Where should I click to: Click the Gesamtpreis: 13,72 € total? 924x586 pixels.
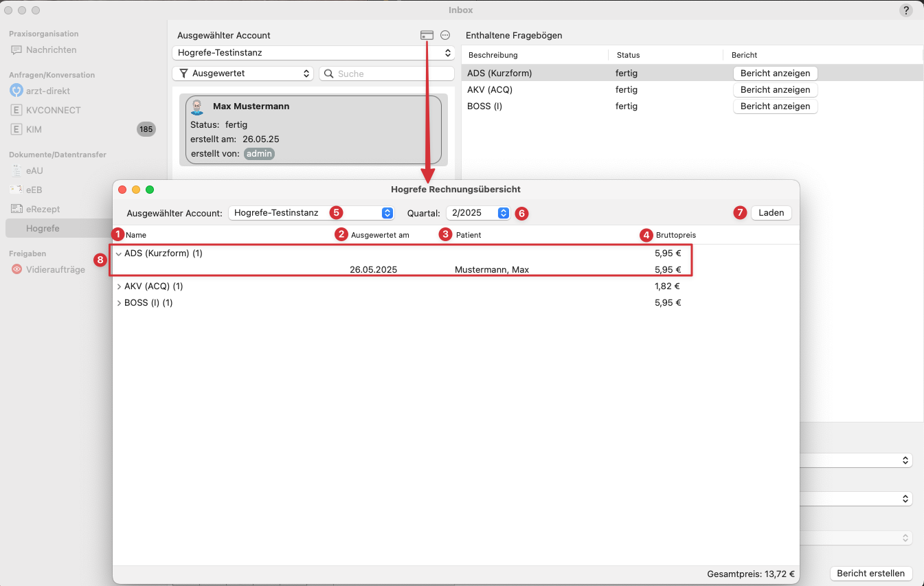click(x=750, y=574)
